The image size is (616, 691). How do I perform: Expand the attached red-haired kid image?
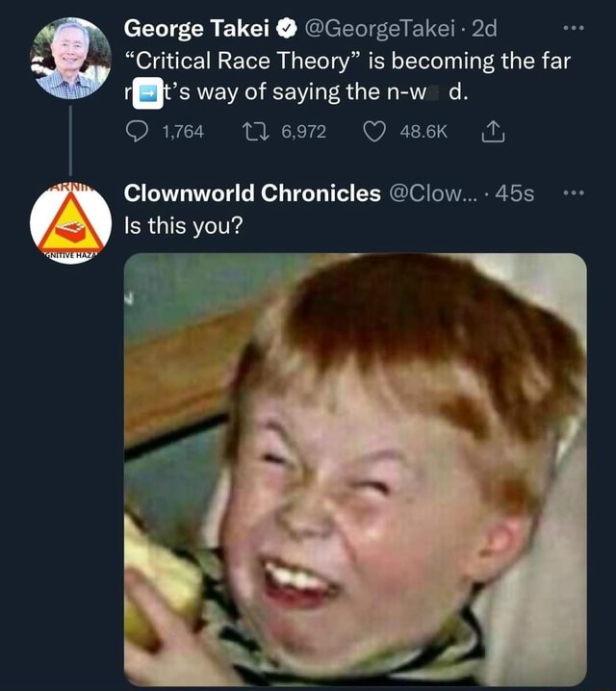pyautogui.click(x=355, y=470)
